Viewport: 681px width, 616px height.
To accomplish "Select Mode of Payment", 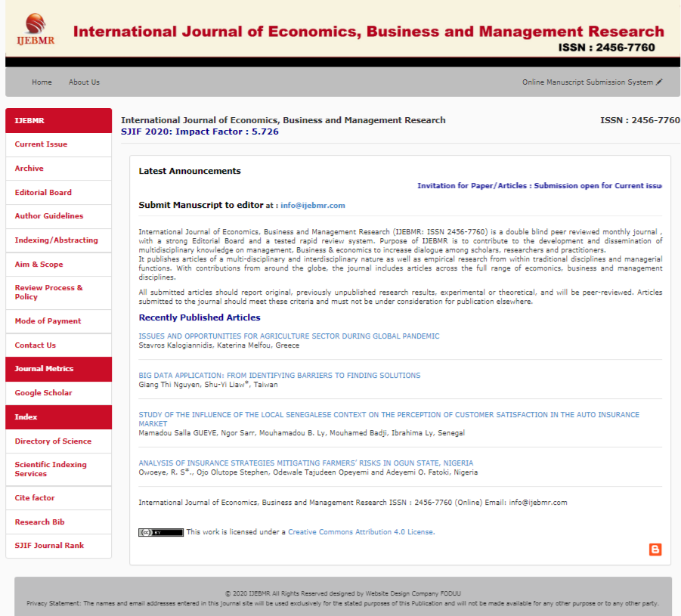I will click(48, 321).
